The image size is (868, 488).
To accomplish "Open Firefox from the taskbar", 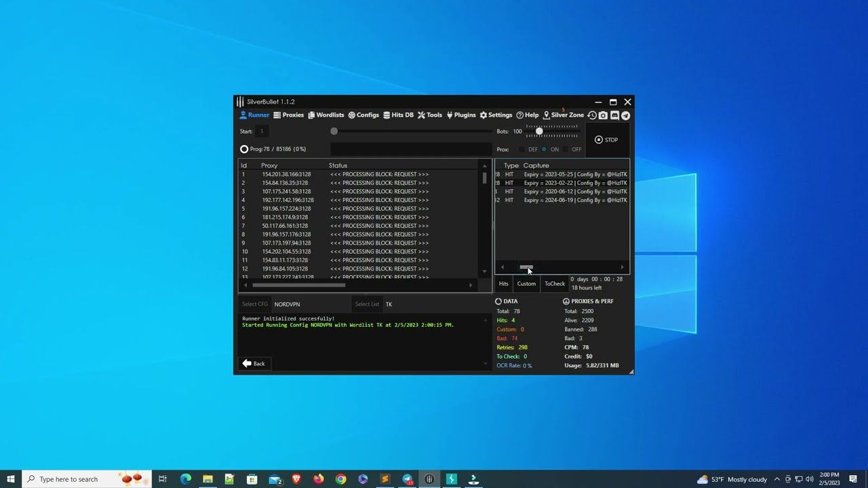I will click(319, 479).
